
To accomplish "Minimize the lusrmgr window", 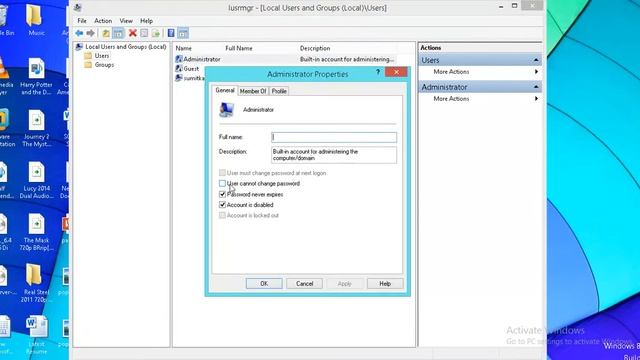I will click(x=501, y=6).
